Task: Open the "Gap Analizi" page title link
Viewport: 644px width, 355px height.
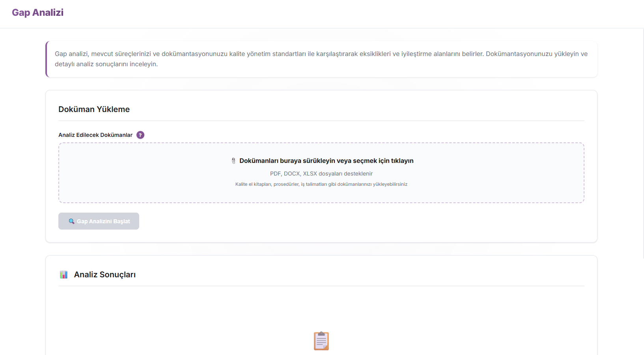Action: pyautogui.click(x=37, y=13)
